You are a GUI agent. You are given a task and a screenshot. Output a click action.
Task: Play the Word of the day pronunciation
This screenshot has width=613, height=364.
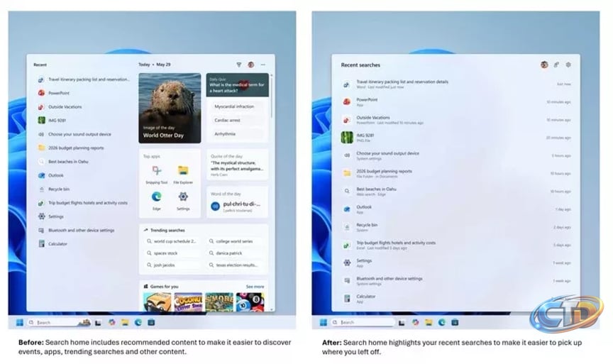point(215,206)
